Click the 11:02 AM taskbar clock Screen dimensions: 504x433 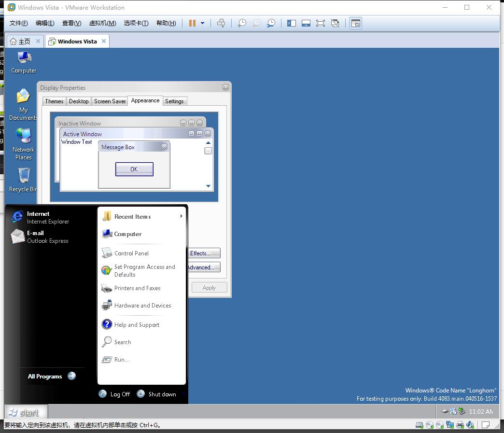(481, 411)
